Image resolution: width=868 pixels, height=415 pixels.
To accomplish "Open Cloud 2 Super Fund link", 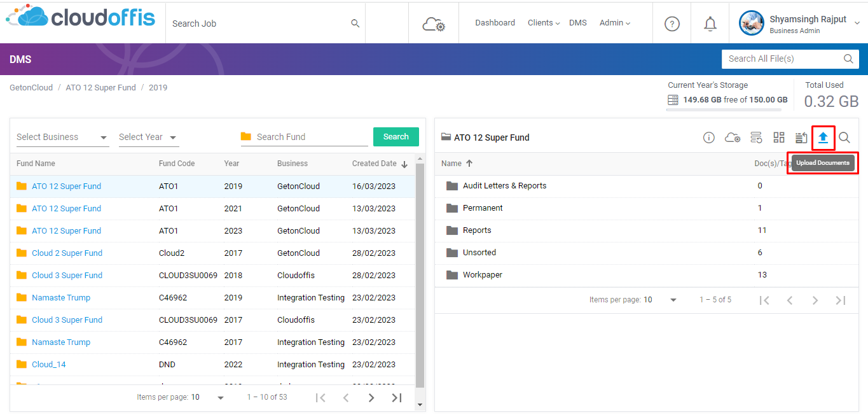I will (67, 253).
